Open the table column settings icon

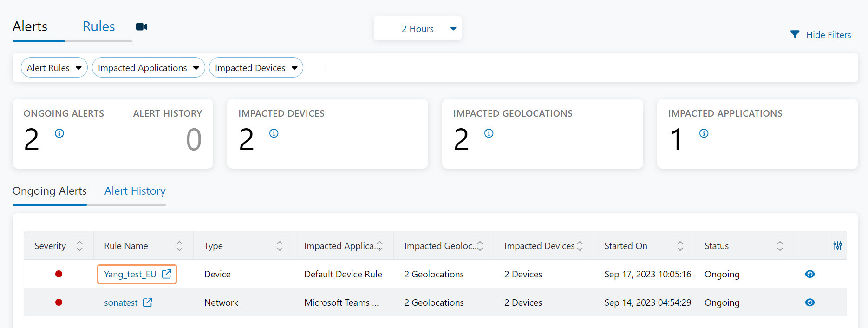tap(837, 246)
